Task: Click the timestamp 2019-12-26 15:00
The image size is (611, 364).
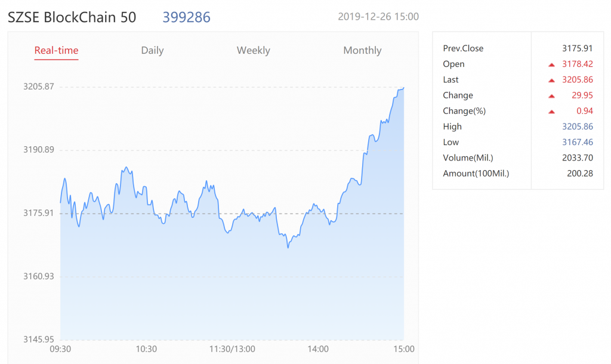Action: click(378, 17)
